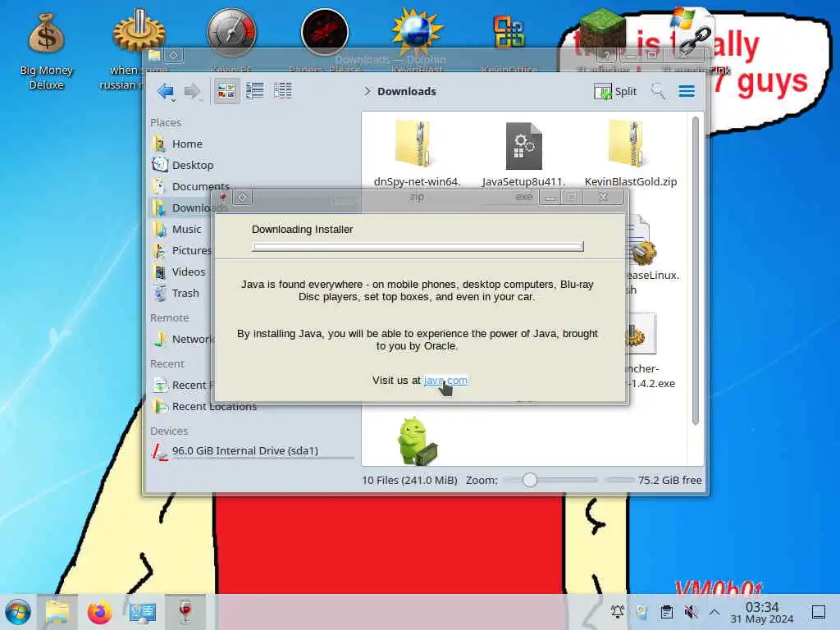This screenshot has width=840, height=630.
Task: Open the Papers Please desktop icon
Action: click(x=325, y=32)
